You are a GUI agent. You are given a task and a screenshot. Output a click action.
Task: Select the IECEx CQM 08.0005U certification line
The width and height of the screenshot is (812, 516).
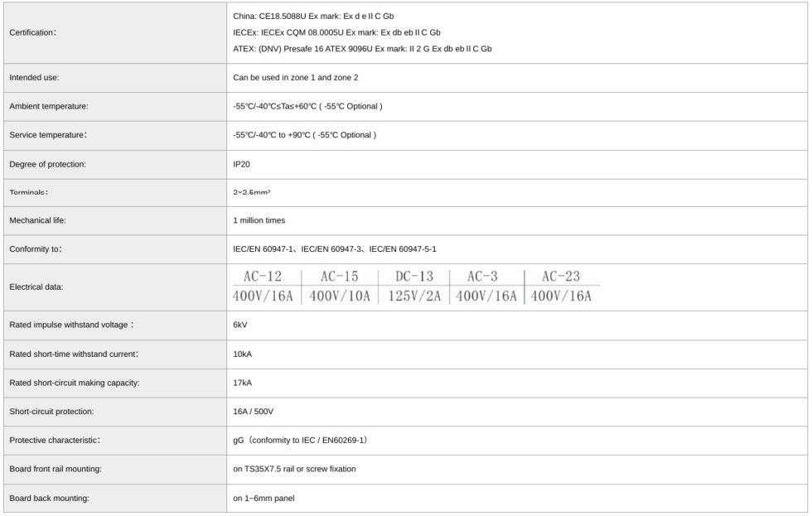coord(336,32)
